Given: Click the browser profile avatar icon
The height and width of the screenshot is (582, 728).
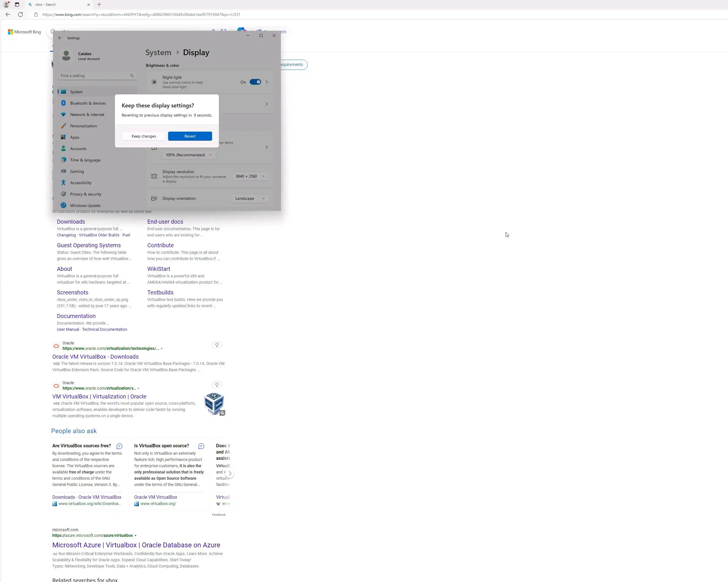Looking at the screenshot, I should pyautogui.click(x=6, y=5).
